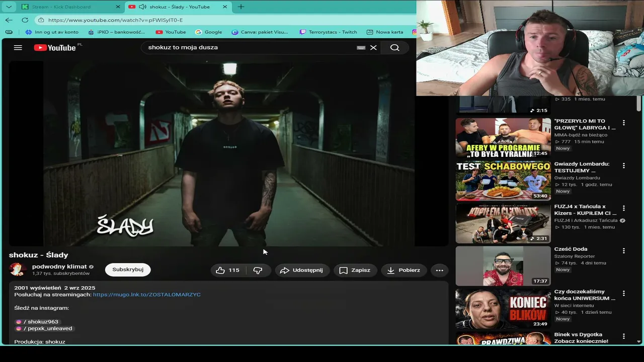View site information icon in address bar

click(x=41, y=20)
